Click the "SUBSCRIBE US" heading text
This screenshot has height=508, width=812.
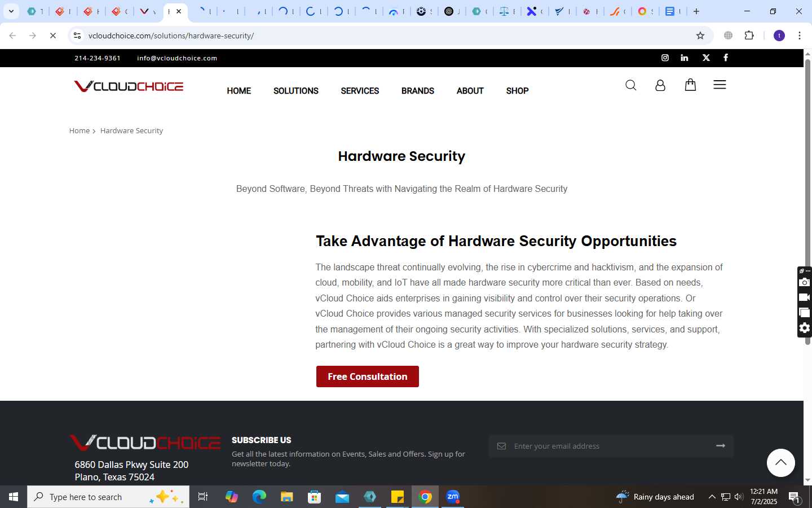click(x=261, y=440)
